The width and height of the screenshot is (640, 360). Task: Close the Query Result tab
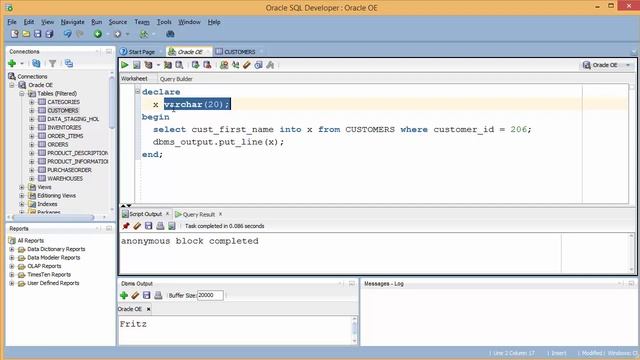click(x=220, y=214)
